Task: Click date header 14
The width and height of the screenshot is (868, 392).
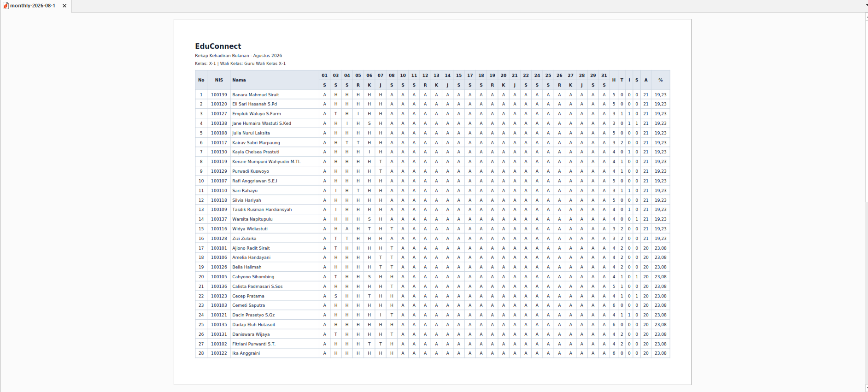Action: click(447, 76)
